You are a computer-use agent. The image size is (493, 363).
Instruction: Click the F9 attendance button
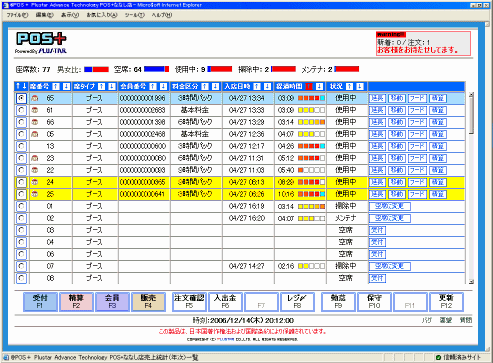click(x=338, y=302)
